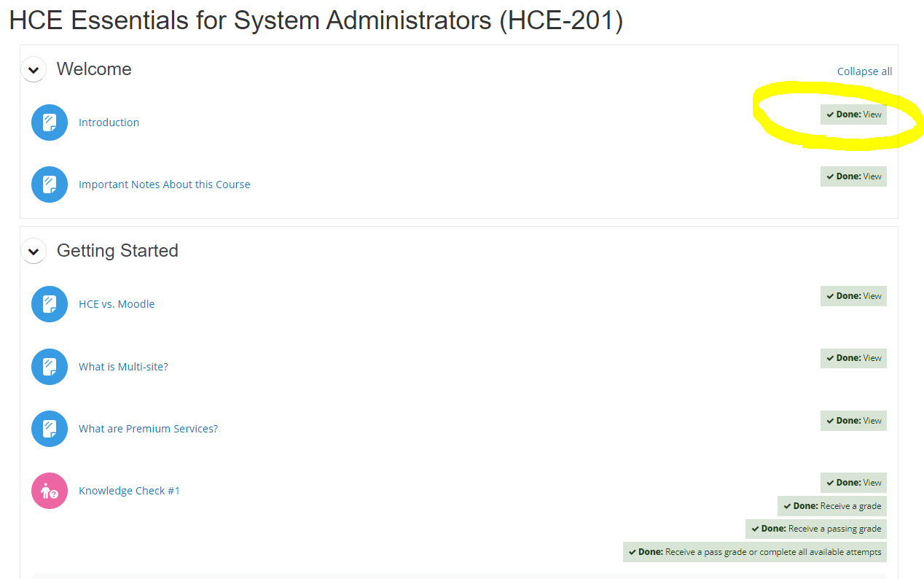Collapse the Getting Started section
The width and height of the screenshot is (924, 579).
point(33,252)
